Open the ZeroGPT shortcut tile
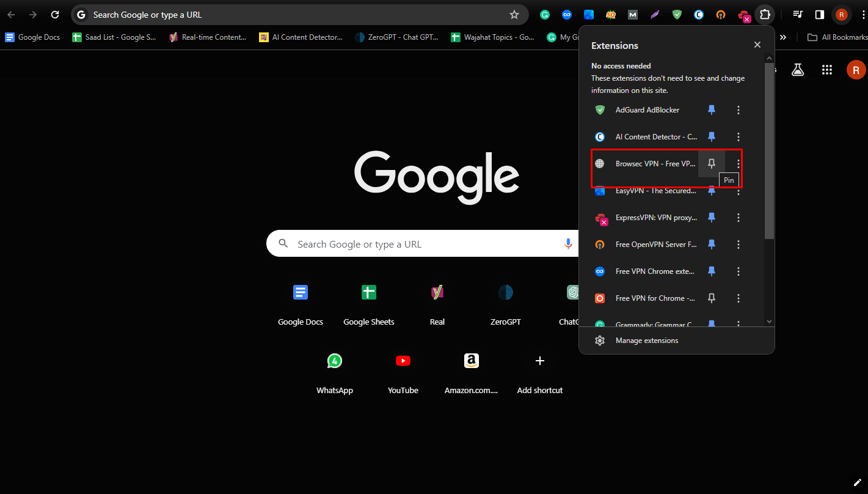This screenshot has height=494, width=868. click(506, 304)
